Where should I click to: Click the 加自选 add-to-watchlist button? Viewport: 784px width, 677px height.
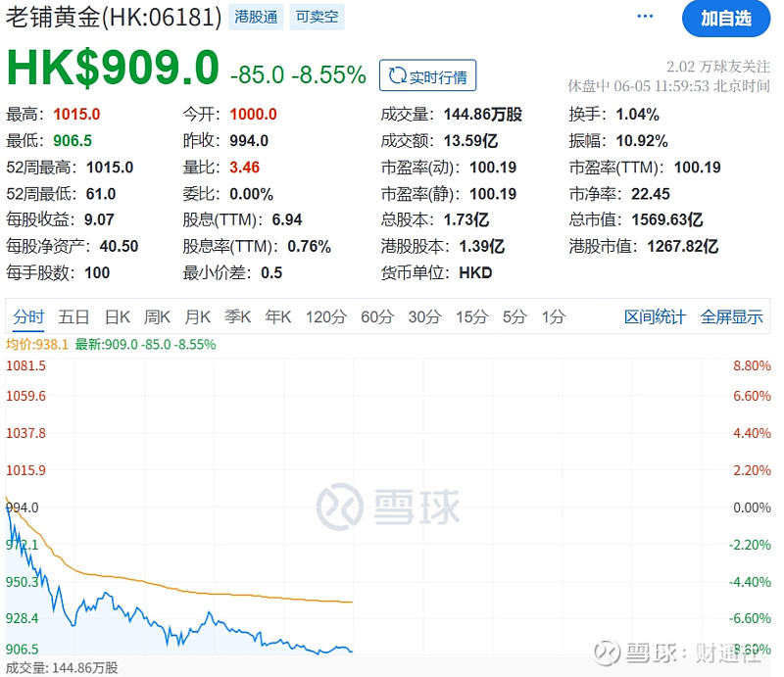(x=726, y=19)
